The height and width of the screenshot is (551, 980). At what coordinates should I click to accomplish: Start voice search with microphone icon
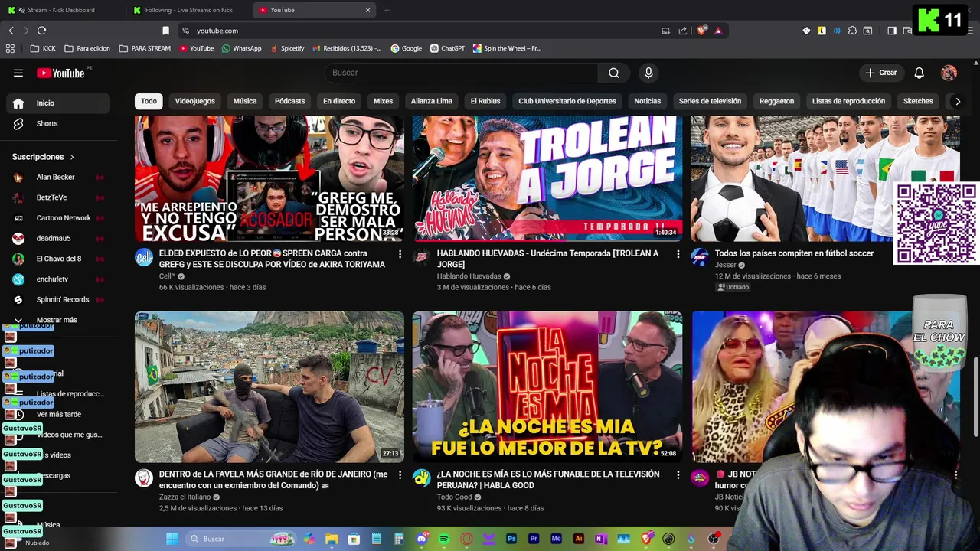tap(648, 73)
